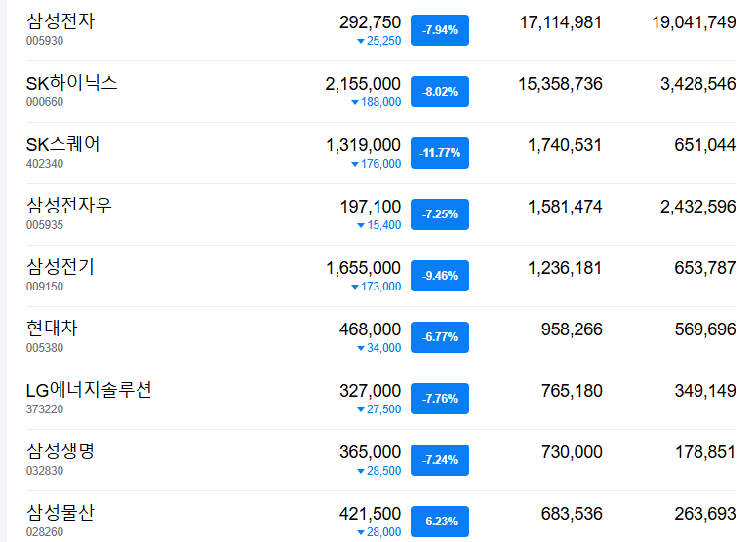This screenshot has width=756, height=542.
Task: Click the -7.76% change badge
Action: tap(440, 399)
